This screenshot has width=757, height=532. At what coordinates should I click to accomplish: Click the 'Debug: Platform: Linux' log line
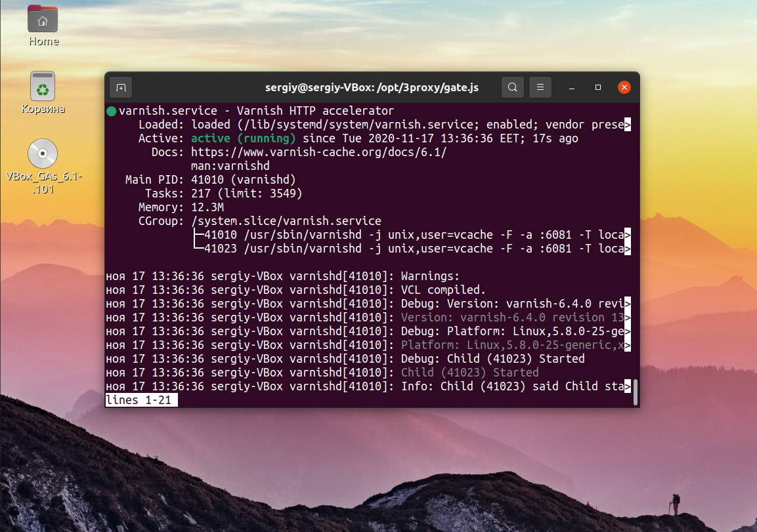pyautogui.click(x=368, y=331)
